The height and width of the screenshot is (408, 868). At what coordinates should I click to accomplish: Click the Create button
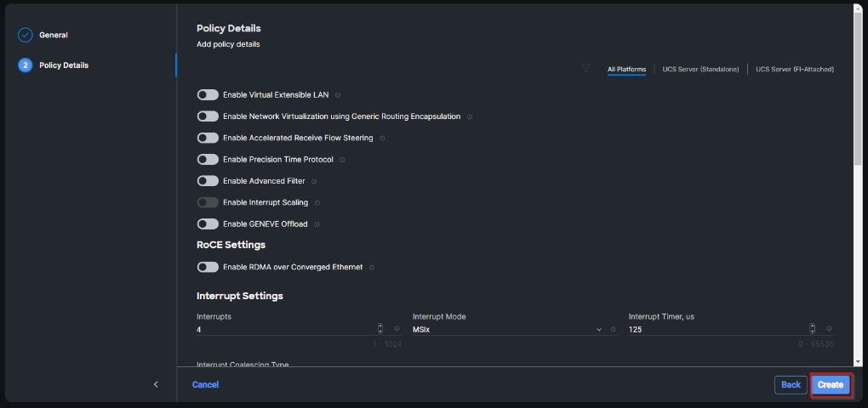pos(830,385)
